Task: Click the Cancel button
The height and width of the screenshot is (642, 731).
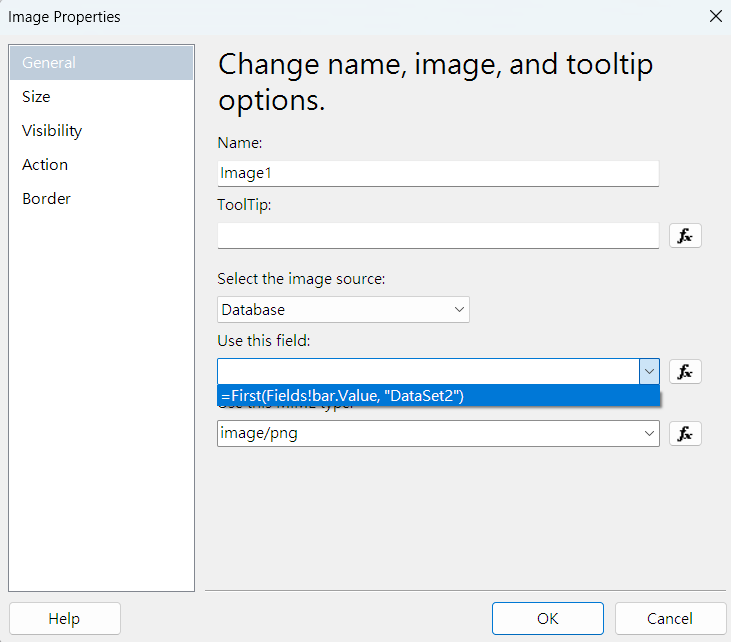Action: [x=669, y=619]
